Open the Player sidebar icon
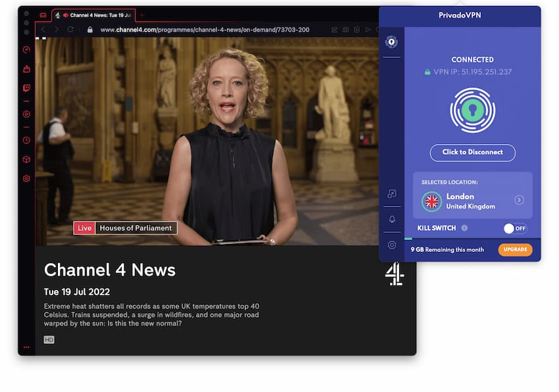The image size is (559, 392). point(27,114)
